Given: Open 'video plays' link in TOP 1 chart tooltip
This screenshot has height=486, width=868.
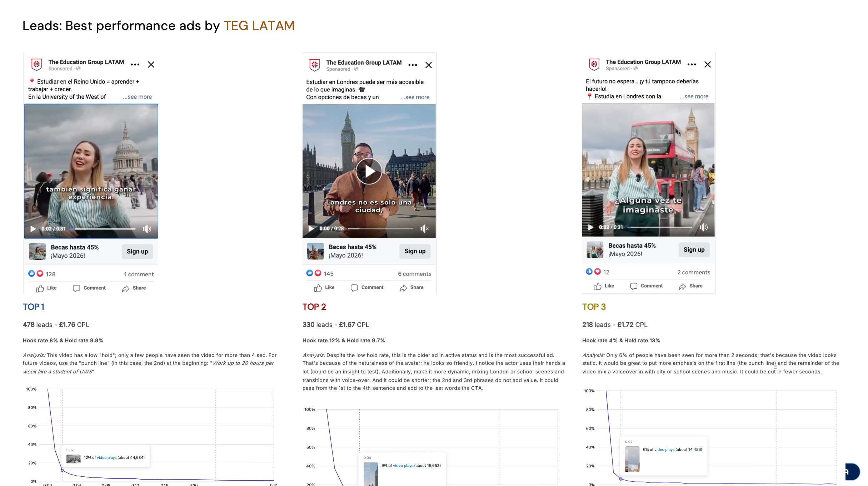Looking at the screenshot, I should pyautogui.click(x=107, y=458).
